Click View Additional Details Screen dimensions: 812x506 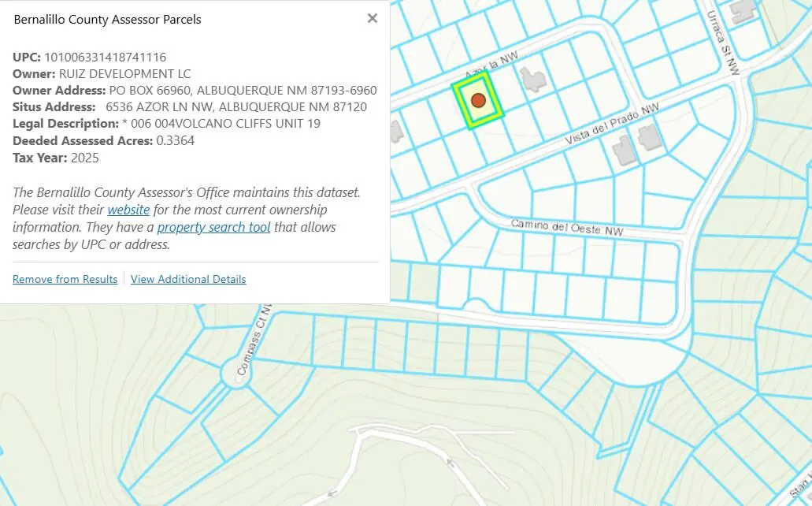point(188,279)
